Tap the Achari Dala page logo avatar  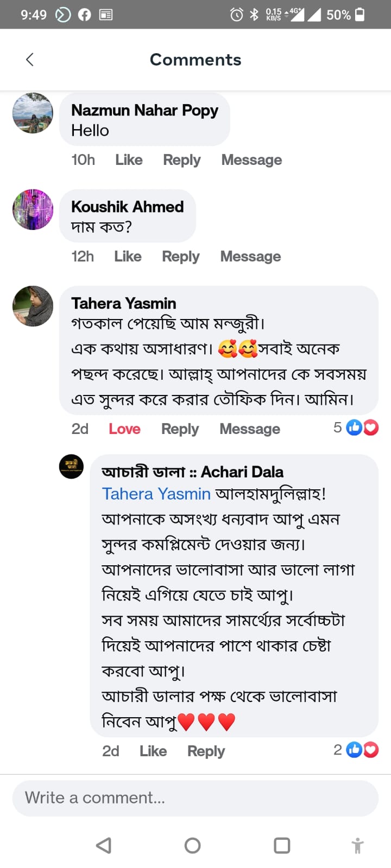pos(71,467)
